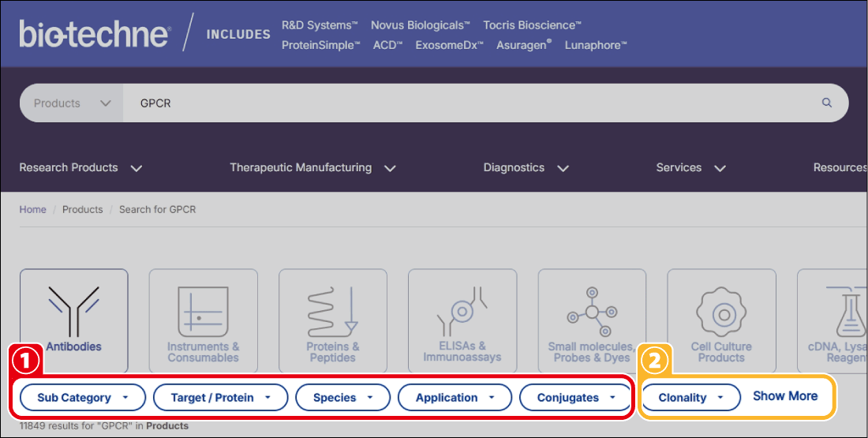
Task: Expand the Clonality filter
Action: pos(691,398)
